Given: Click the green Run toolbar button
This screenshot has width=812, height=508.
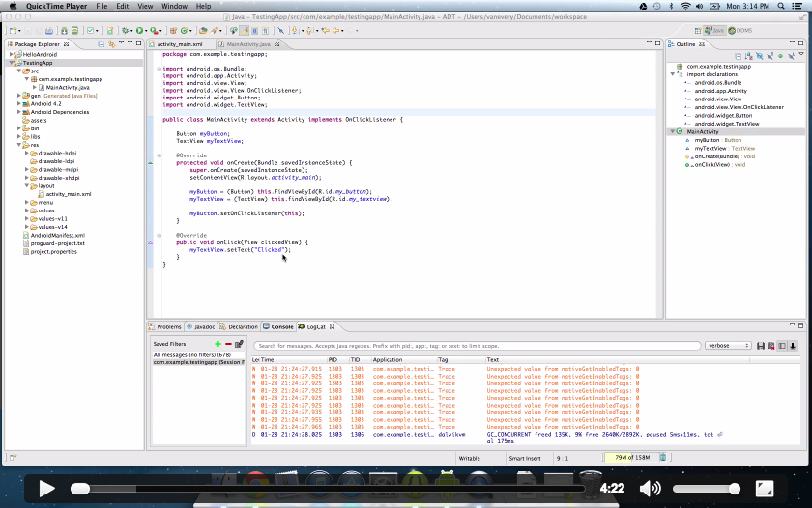Looking at the screenshot, I should click(x=139, y=31).
